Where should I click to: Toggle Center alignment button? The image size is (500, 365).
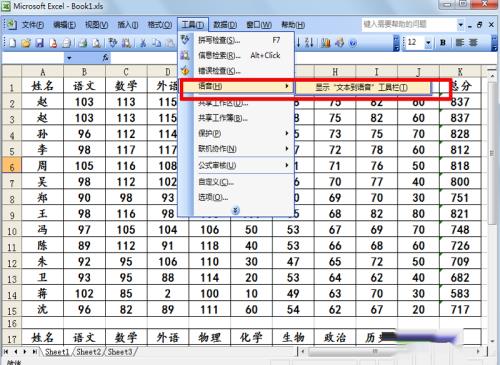pos(473,43)
